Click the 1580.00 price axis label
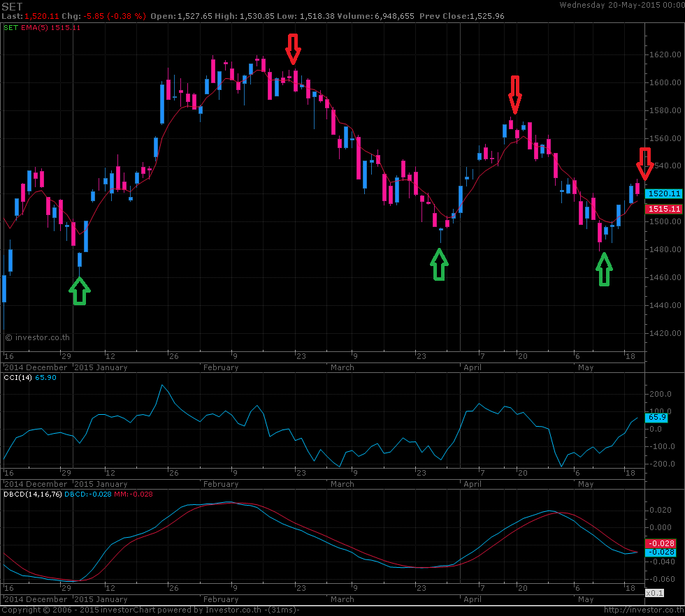 coord(665,110)
